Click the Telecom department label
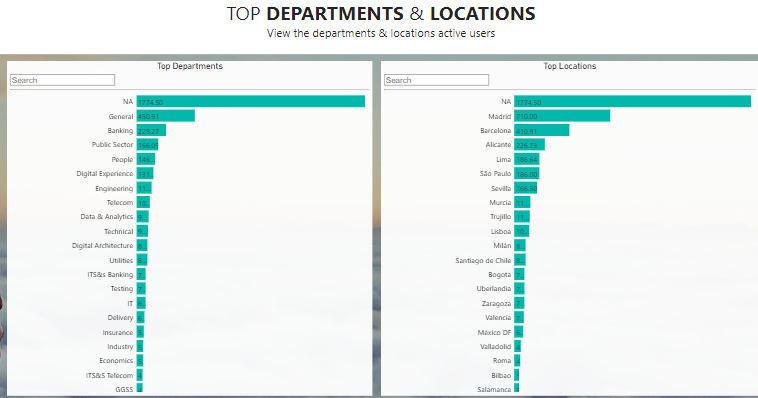Viewport: 758px width, 398px height. (119, 203)
